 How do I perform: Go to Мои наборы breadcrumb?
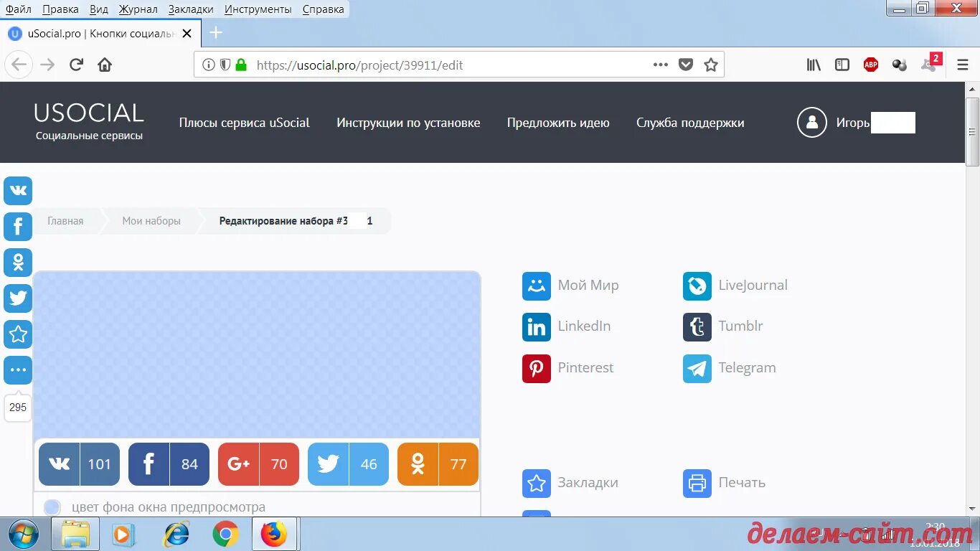[151, 221]
